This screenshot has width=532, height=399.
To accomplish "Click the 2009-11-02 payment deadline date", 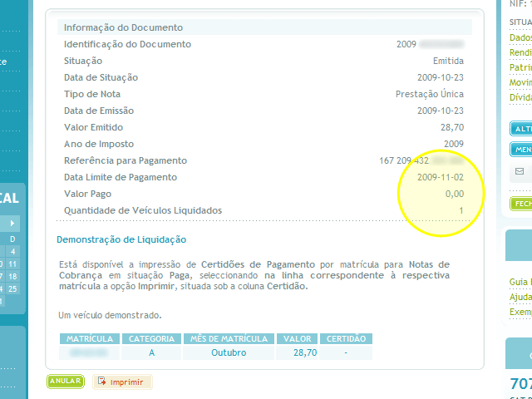I will coord(441,177).
